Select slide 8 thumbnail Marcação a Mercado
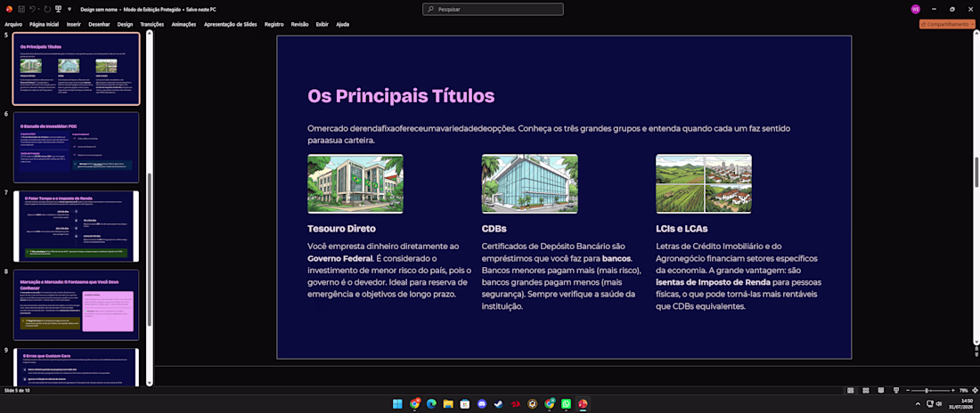The height and width of the screenshot is (413, 980). point(77,305)
